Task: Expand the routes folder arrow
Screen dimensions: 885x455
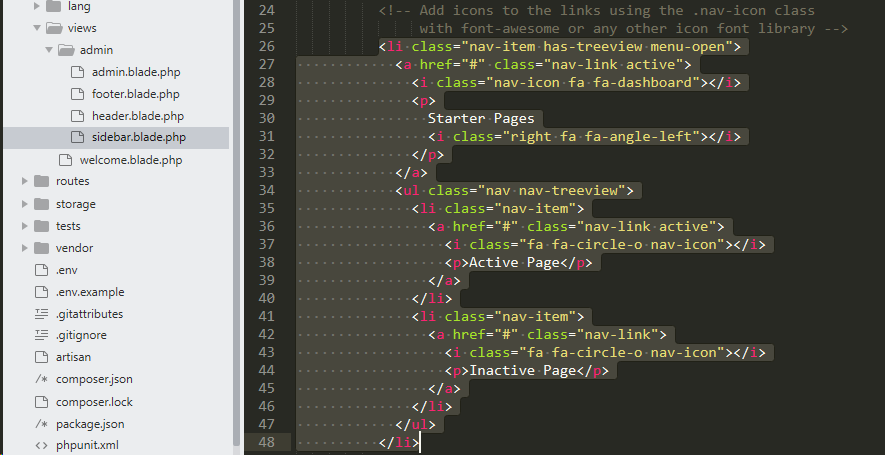Action: coord(24,181)
